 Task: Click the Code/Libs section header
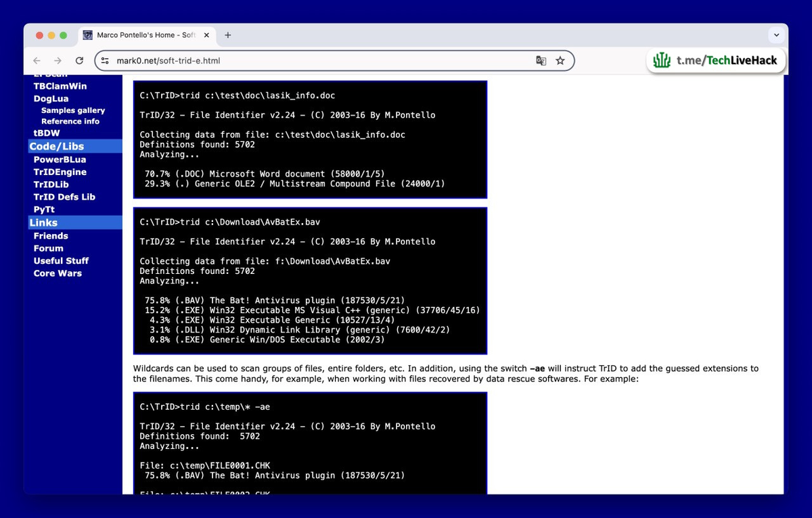(75, 146)
